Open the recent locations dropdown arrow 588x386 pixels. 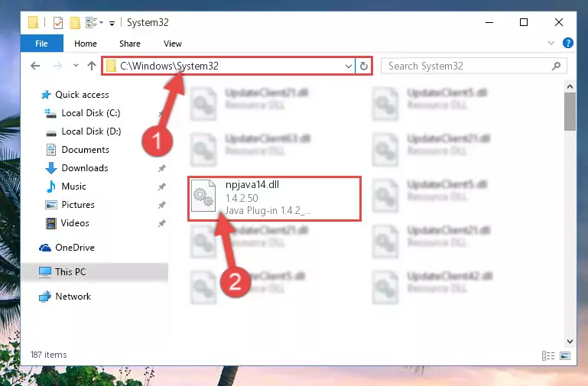point(76,66)
